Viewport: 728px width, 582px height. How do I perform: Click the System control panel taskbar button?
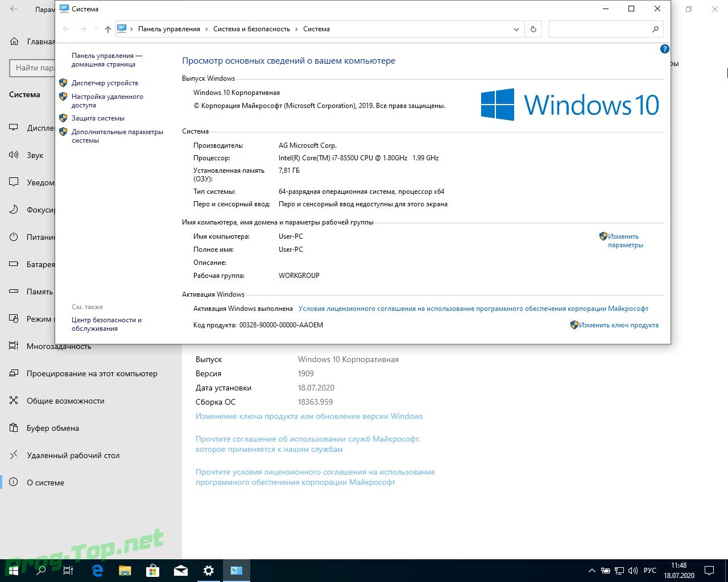point(237,571)
